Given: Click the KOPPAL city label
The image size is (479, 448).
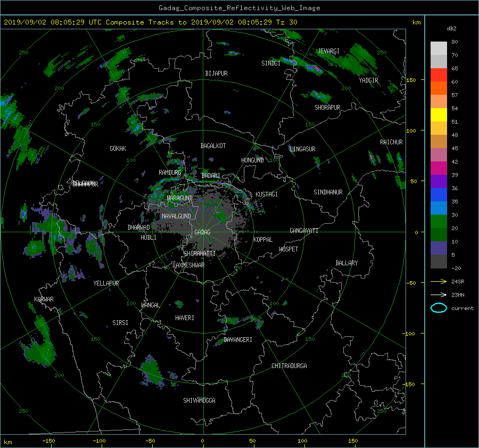Looking at the screenshot, I should 263,240.
